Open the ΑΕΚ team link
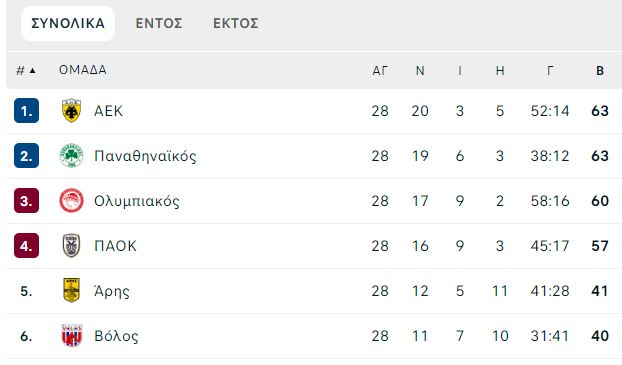The height and width of the screenshot is (365, 622). pos(108,111)
